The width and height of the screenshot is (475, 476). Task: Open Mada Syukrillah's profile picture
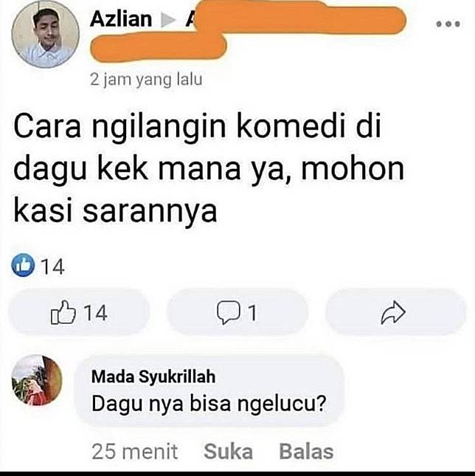click(37, 380)
